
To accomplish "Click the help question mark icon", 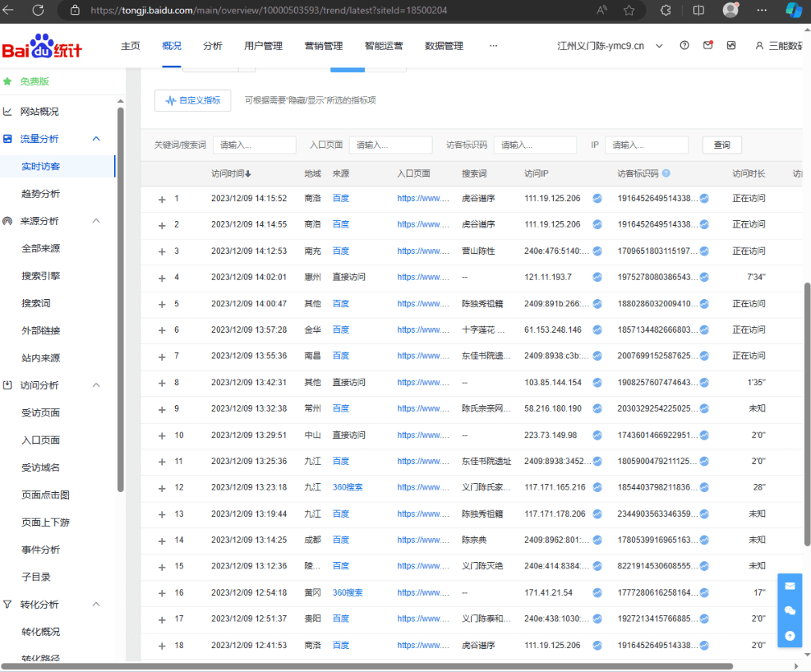I will 684,46.
